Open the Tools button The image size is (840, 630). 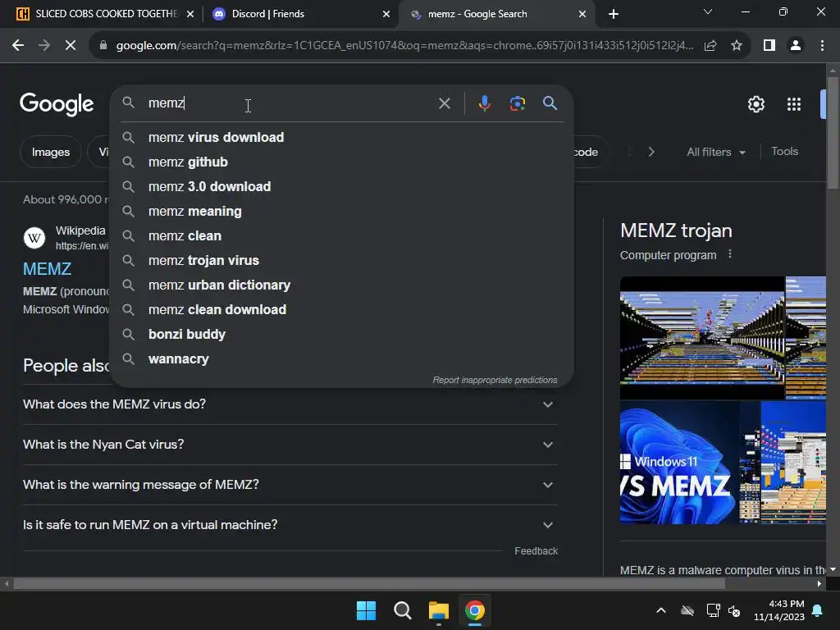[x=784, y=152]
